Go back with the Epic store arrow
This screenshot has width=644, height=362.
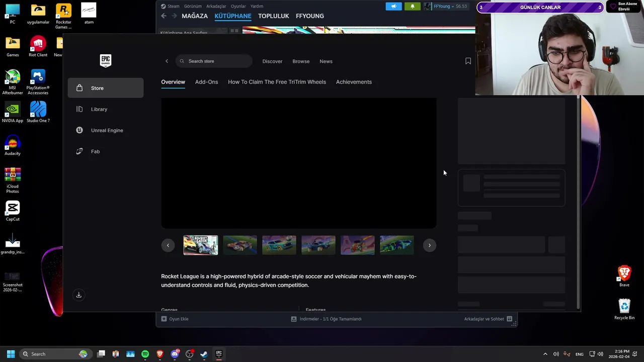pyautogui.click(x=167, y=61)
